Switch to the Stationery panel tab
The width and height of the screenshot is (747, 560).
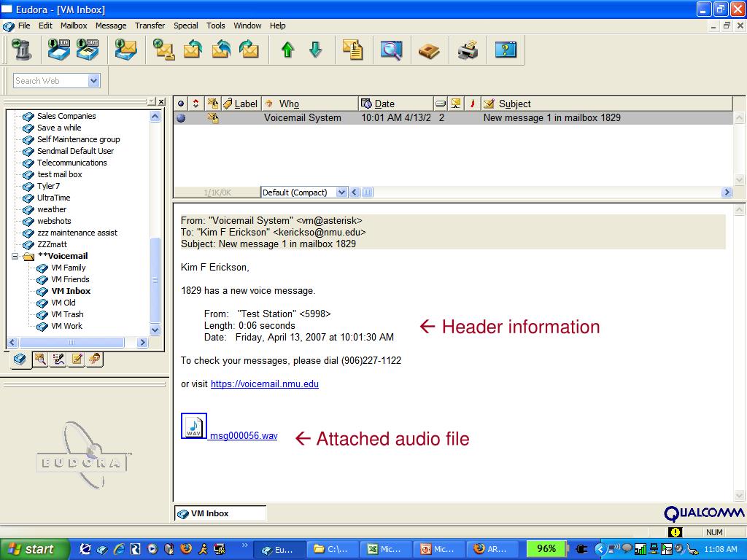(77, 359)
